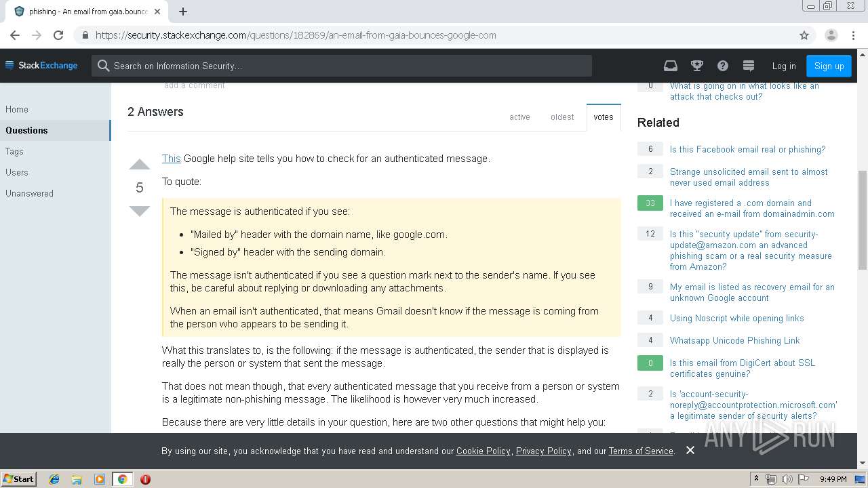Open the achievements trophy icon
The width and height of the screenshot is (868, 488).
(696, 66)
